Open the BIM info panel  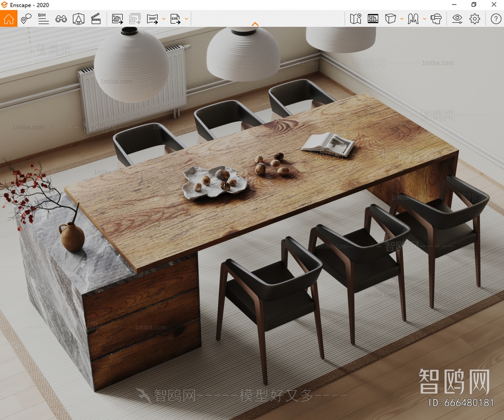43,19
